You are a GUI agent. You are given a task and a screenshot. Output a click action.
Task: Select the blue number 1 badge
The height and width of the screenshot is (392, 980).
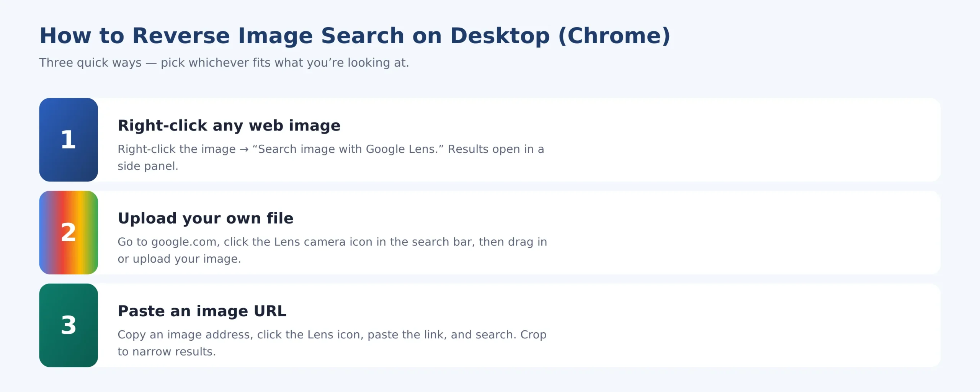[x=69, y=140]
